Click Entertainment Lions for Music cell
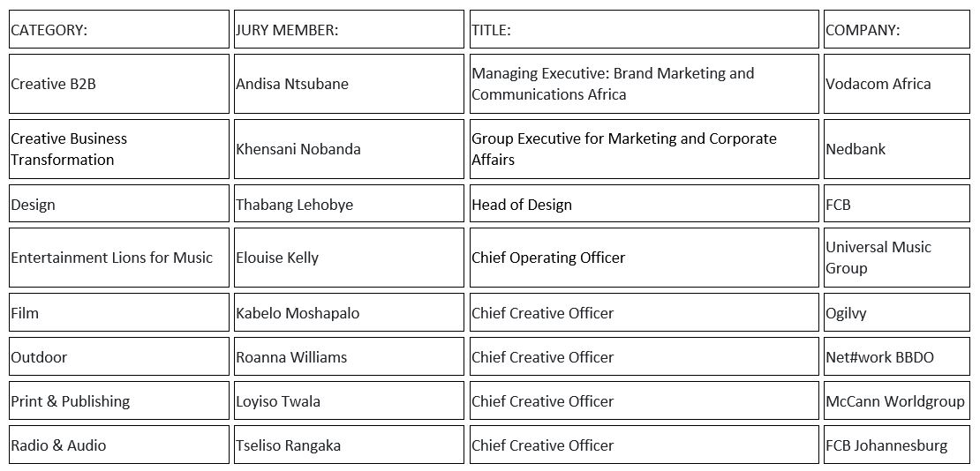Image resolution: width=980 pixels, height=471 pixels. 119,258
